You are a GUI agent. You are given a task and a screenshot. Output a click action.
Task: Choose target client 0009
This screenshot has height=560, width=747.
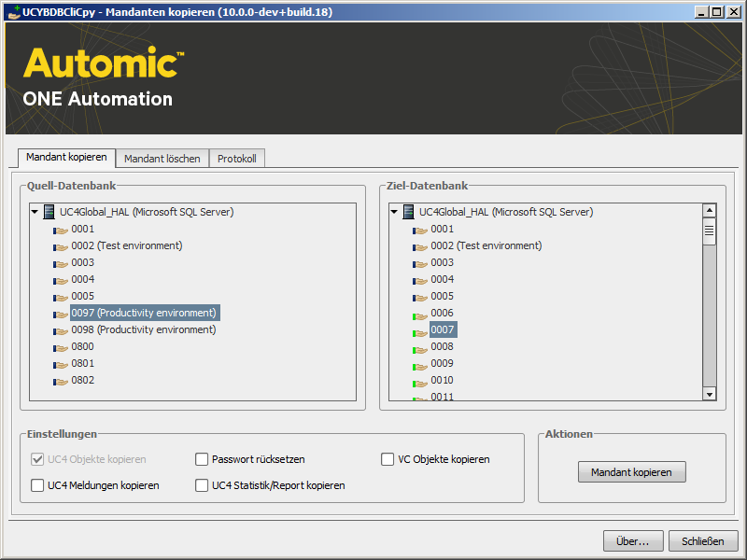[x=442, y=363]
